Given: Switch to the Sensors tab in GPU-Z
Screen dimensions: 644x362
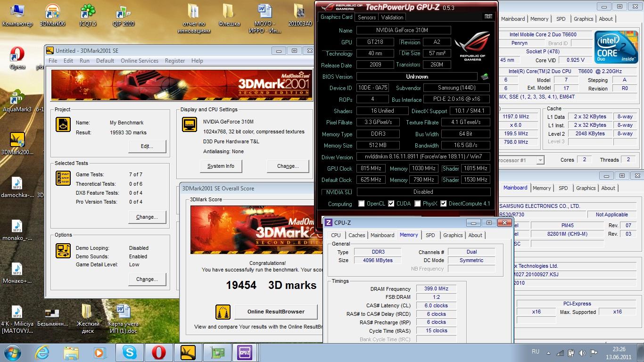Looking at the screenshot, I should tap(367, 17).
